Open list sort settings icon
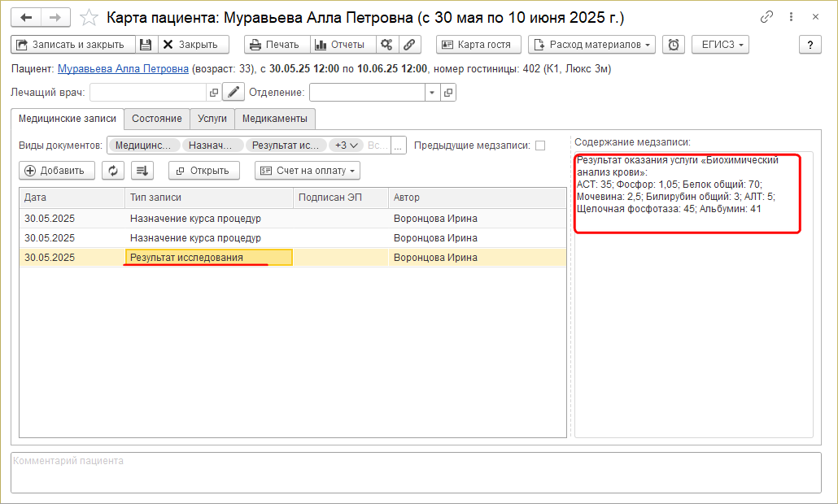This screenshot has height=504, width=838. click(x=142, y=171)
